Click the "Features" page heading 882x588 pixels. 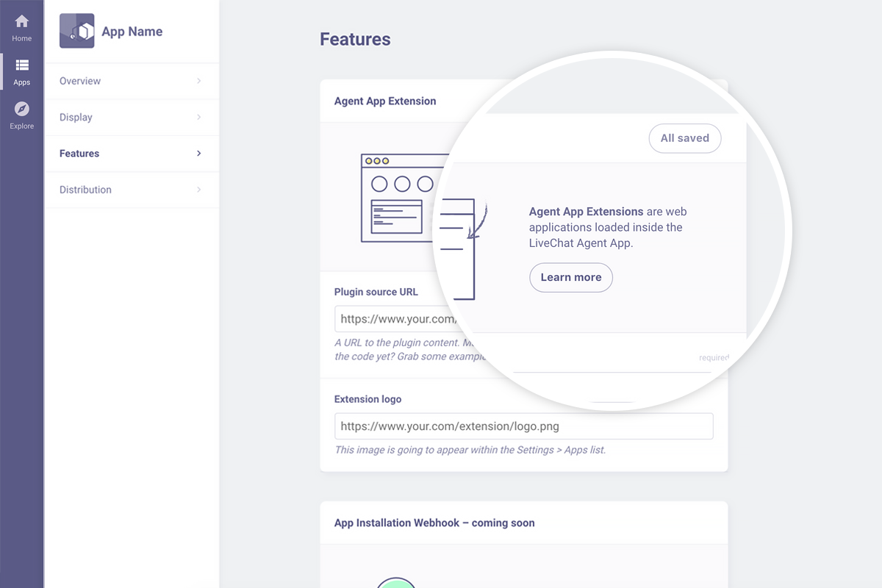pos(355,40)
